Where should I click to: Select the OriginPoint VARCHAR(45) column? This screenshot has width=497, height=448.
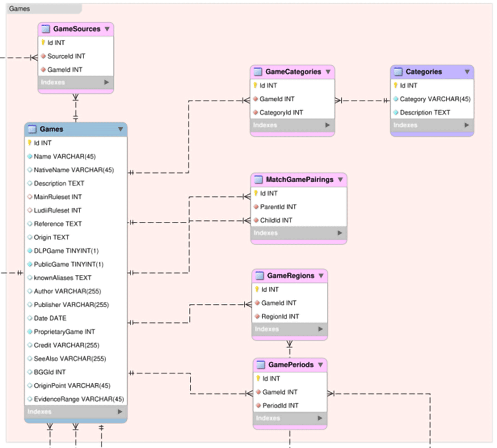pyautogui.click(x=76, y=385)
